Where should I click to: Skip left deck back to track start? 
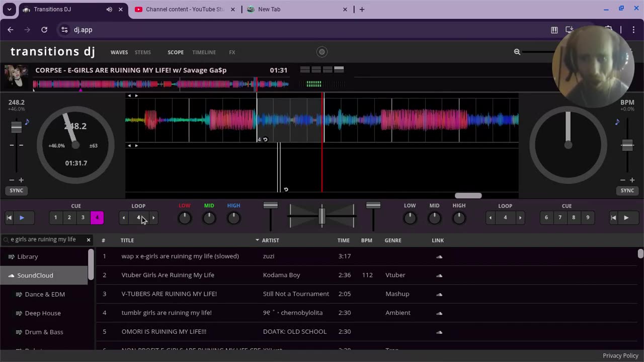click(x=9, y=218)
